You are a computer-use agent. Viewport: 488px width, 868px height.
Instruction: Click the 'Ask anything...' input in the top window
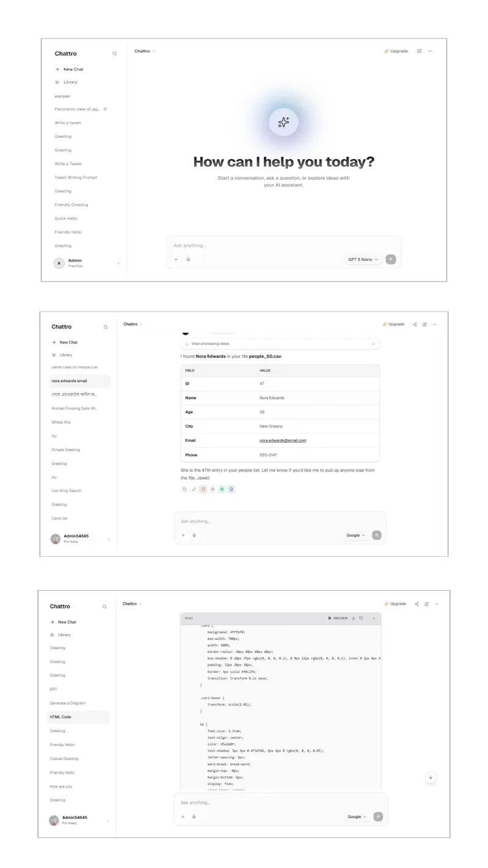click(x=284, y=246)
